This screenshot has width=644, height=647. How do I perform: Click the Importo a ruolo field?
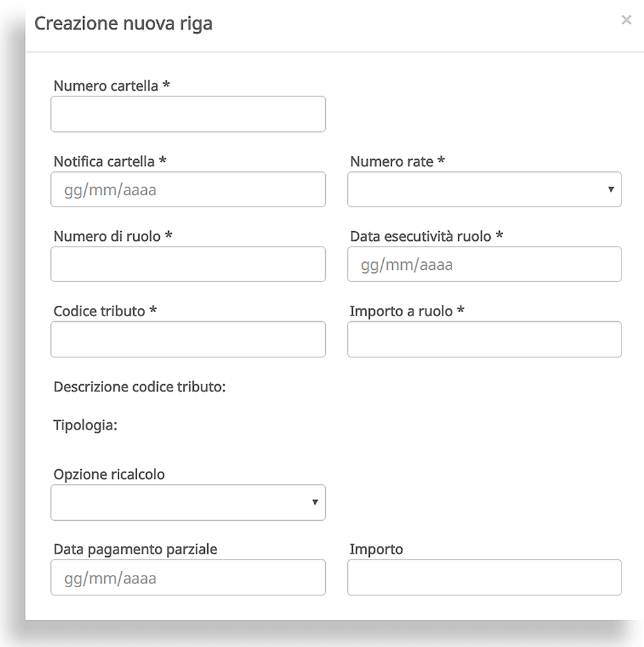coord(484,339)
